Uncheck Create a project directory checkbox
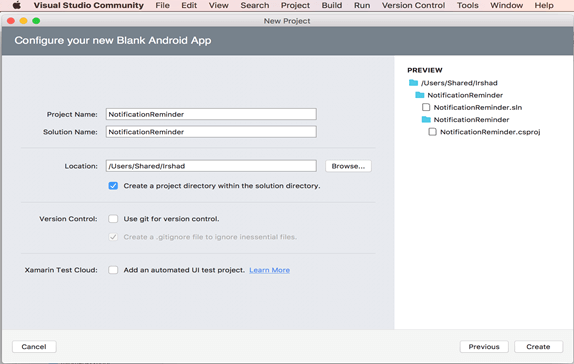Image resolution: width=574 pixels, height=364 pixels. (113, 186)
